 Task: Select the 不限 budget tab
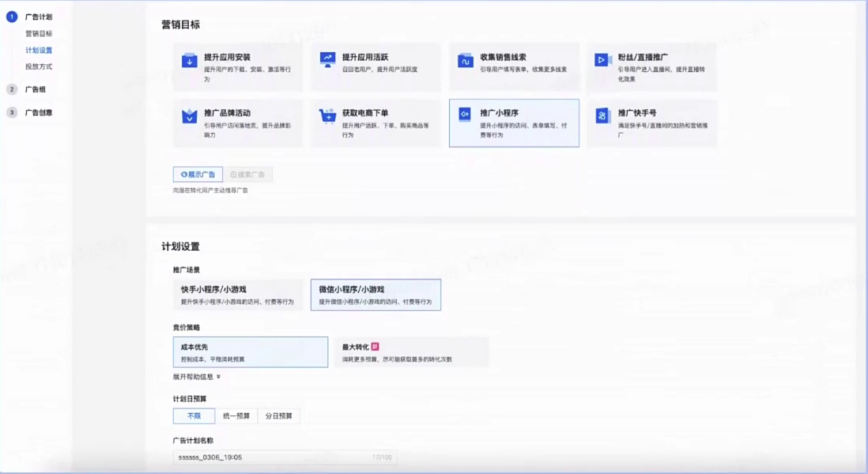pyautogui.click(x=194, y=415)
